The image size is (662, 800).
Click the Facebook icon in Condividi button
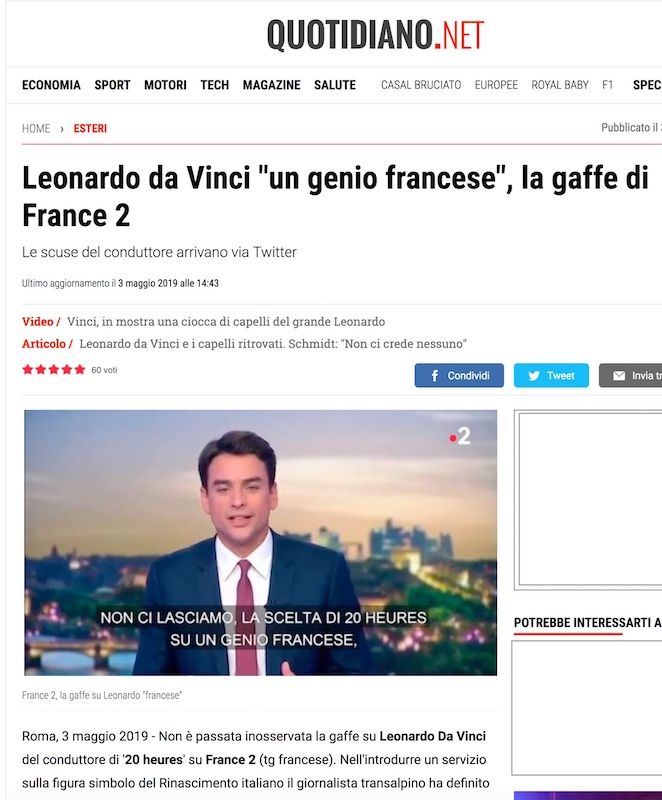(x=435, y=376)
